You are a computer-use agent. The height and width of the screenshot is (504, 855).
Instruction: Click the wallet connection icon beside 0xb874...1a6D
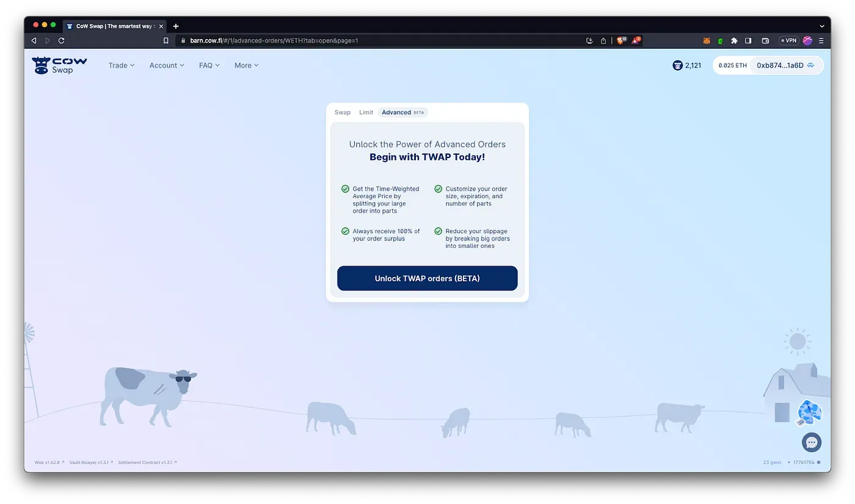coord(811,65)
